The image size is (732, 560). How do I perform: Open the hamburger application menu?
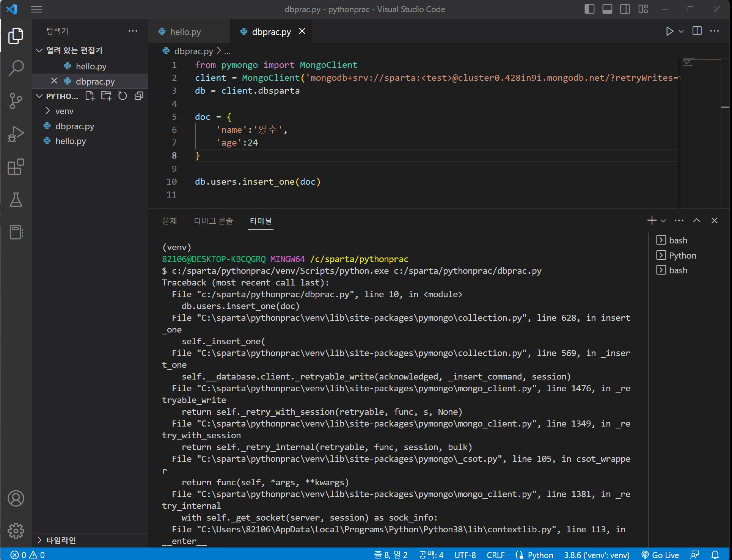pyautogui.click(x=36, y=9)
